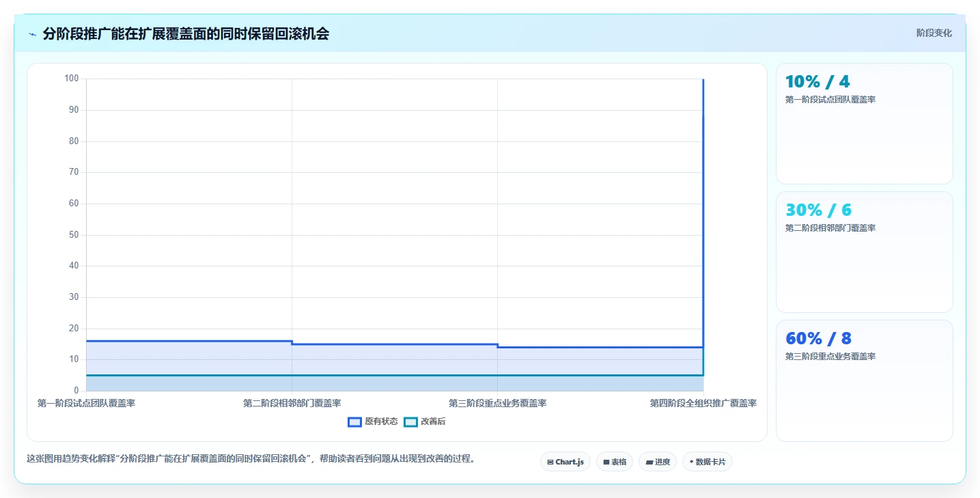980x498 pixels.
Task: Click 第一阶段试点团队覆盖率 caption in first card
Action: pyautogui.click(x=830, y=100)
